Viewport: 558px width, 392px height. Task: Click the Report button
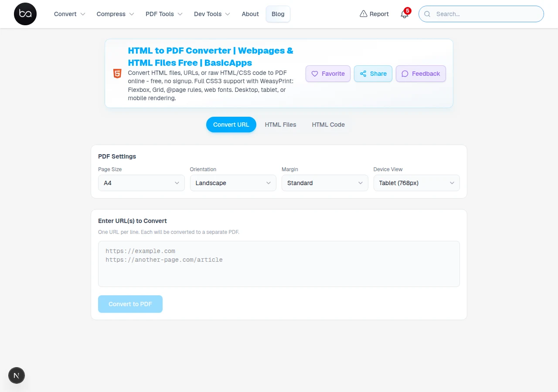(374, 14)
